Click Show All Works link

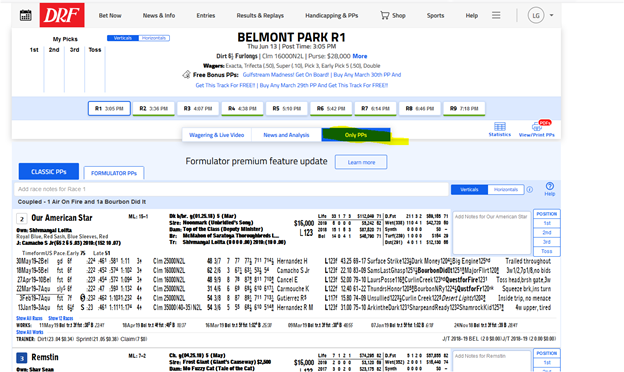pyautogui.click(x=29, y=332)
